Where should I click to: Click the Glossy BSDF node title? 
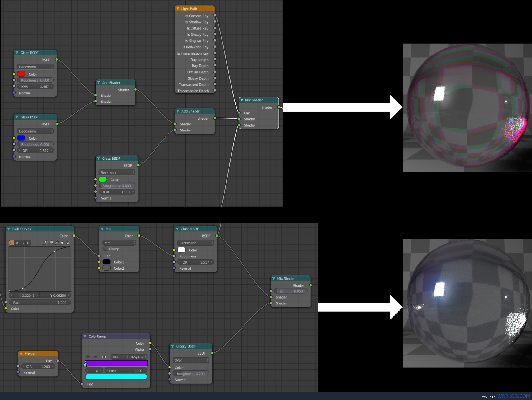(186, 346)
